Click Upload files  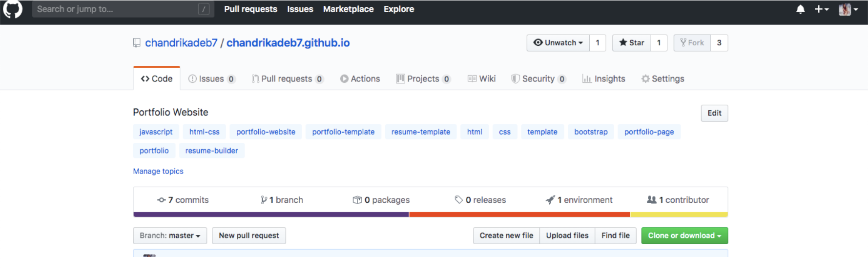[567, 235]
